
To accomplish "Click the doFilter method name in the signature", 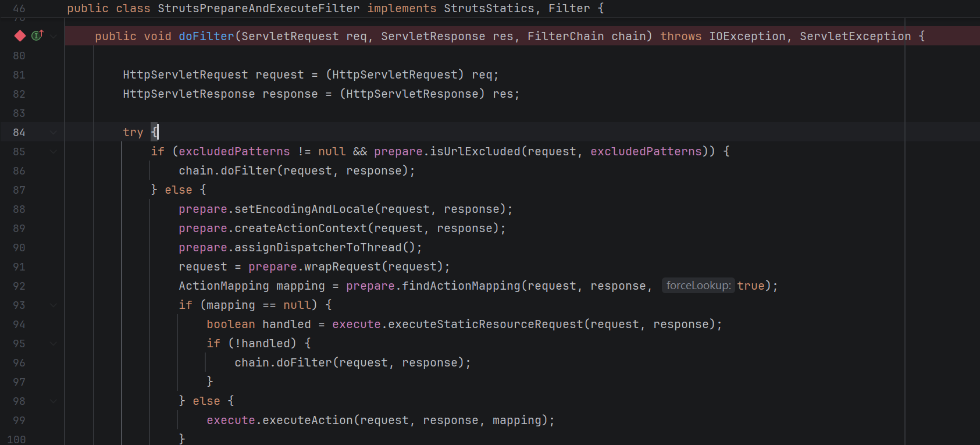I will [x=206, y=36].
